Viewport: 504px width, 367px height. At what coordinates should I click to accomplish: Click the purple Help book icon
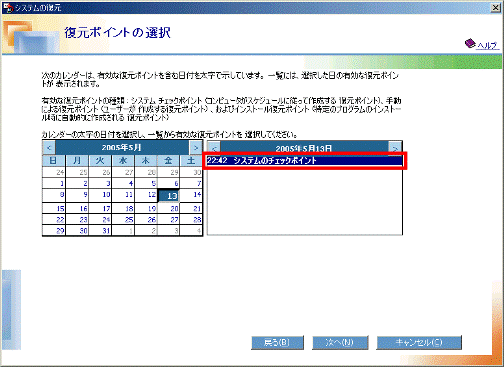[470, 43]
